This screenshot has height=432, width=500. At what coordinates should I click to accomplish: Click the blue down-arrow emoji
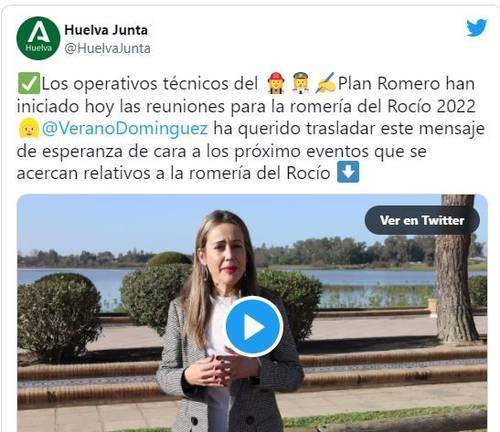(x=348, y=172)
